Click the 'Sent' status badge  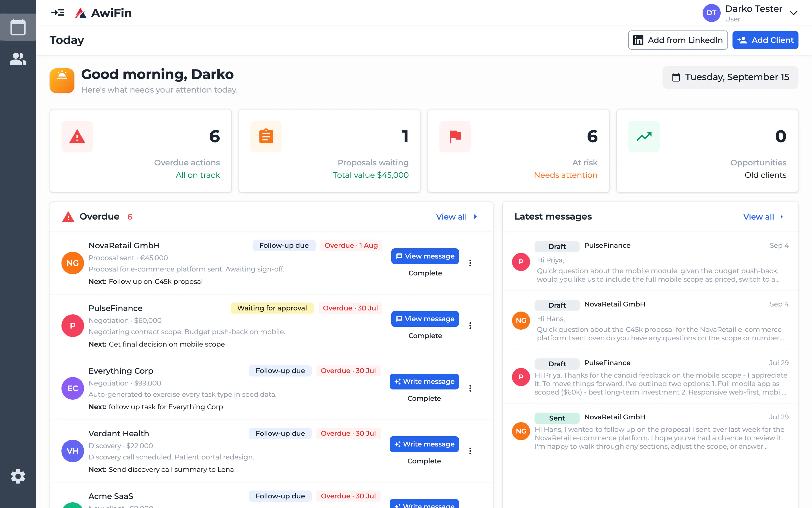(557, 418)
